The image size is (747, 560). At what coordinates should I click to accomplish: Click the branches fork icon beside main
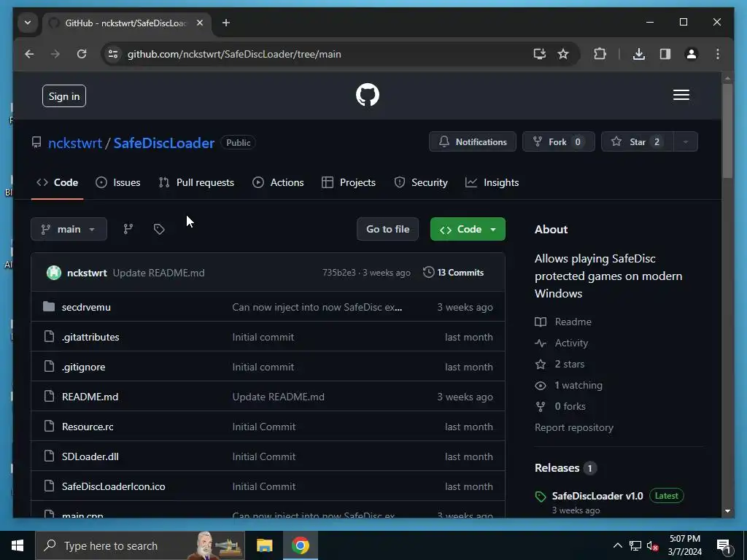point(128,229)
